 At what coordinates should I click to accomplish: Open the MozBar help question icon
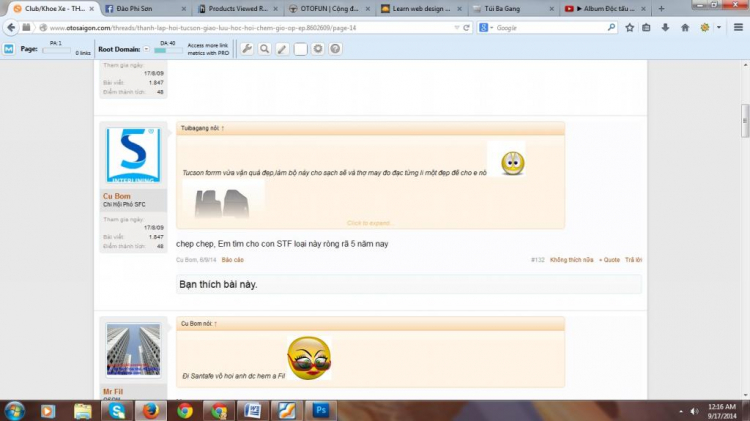coord(335,49)
